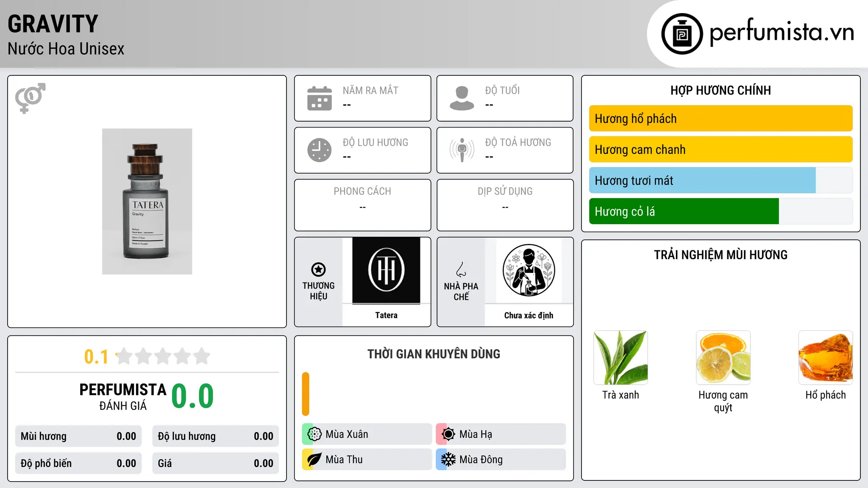868x488 pixels.
Task: Open the Tatera brand name link
Action: [x=386, y=315]
